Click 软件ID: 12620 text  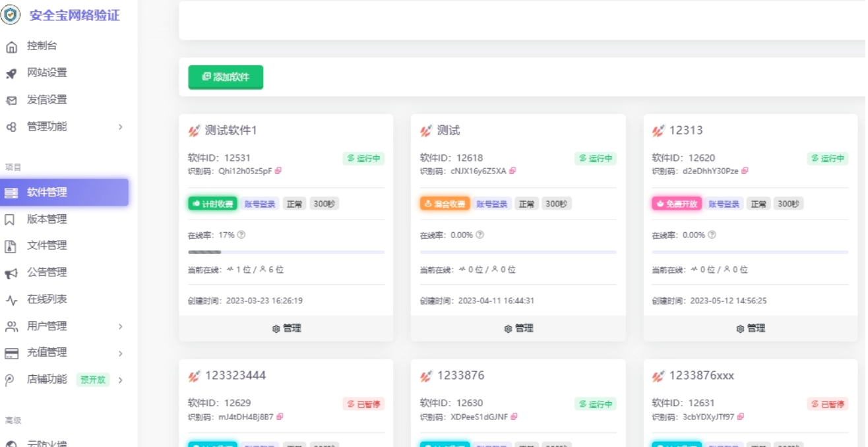[683, 158]
